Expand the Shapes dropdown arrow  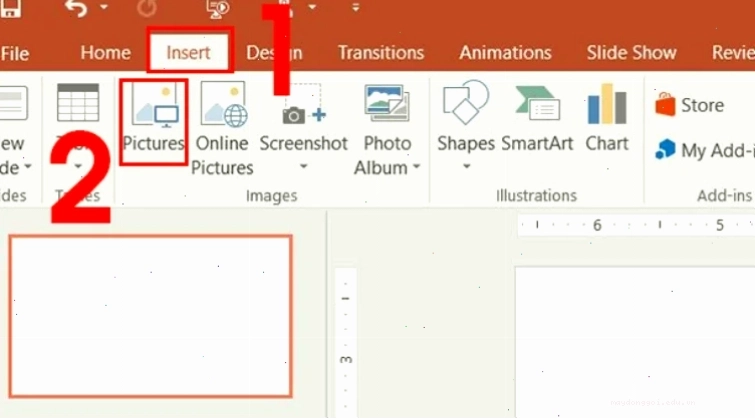466,167
